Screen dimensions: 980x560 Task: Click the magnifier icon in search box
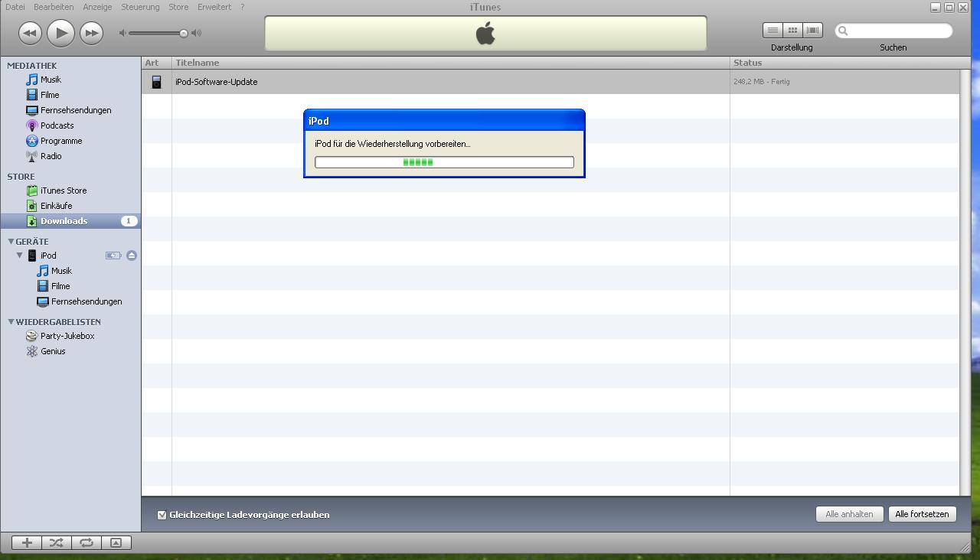coord(843,31)
